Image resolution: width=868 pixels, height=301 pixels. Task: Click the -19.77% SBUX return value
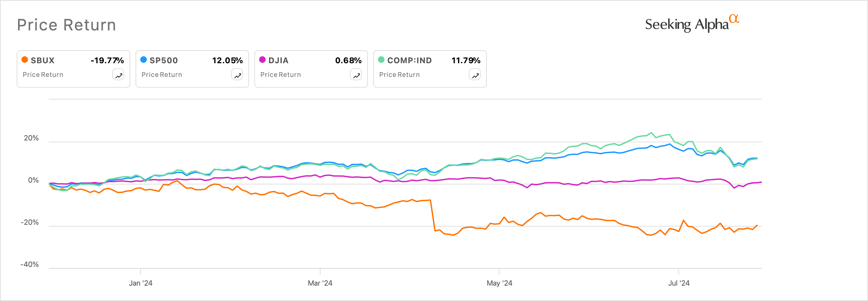tap(107, 61)
